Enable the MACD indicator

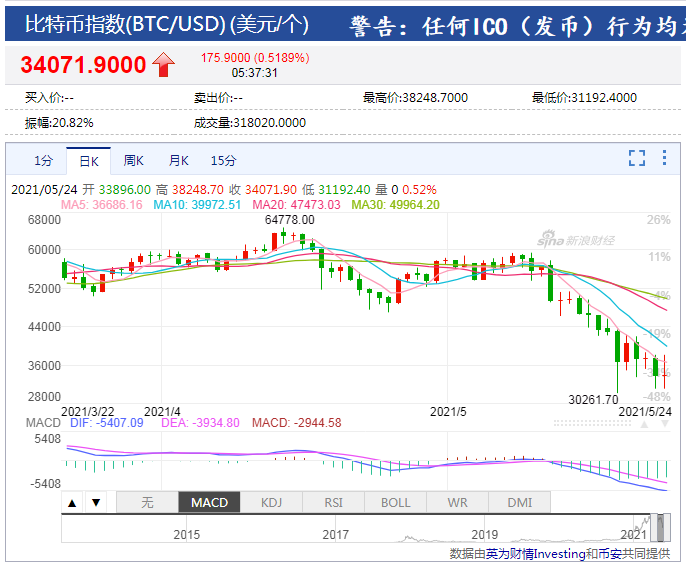[209, 502]
